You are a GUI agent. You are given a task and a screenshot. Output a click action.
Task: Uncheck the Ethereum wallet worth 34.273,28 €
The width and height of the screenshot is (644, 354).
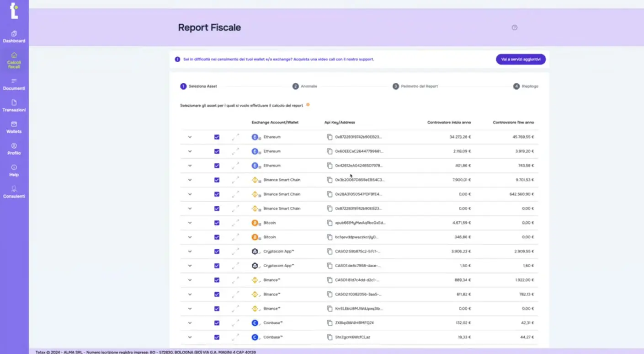(217, 137)
